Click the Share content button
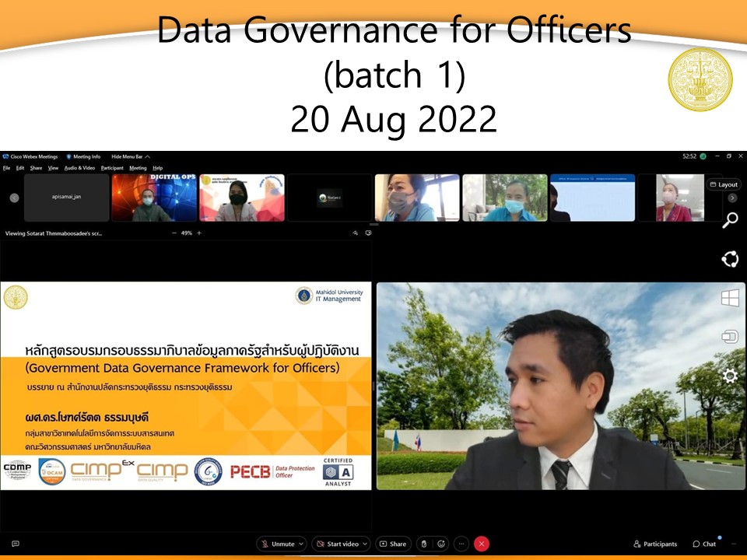Screen dimensions: 747x560 pyautogui.click(x=393, y=544)
